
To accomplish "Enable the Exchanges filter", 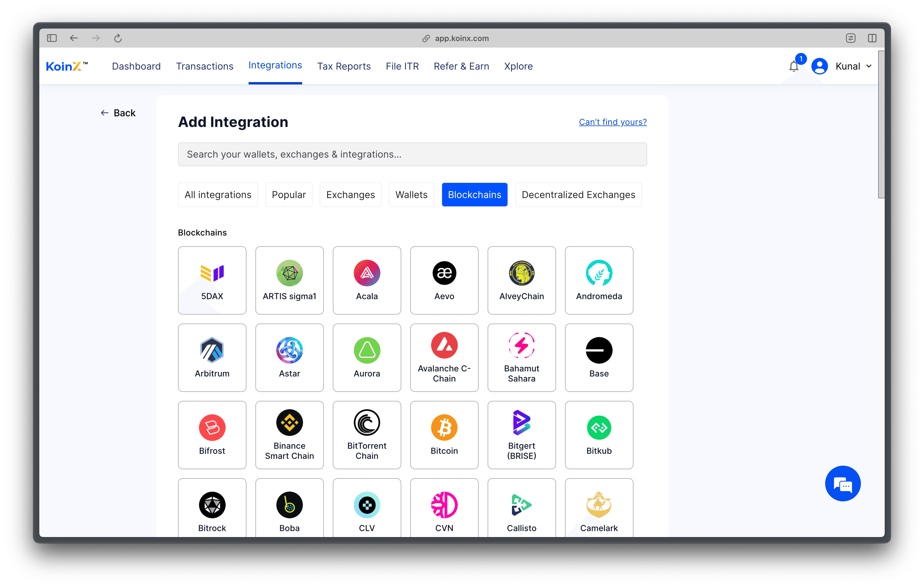I will [350, 194].
